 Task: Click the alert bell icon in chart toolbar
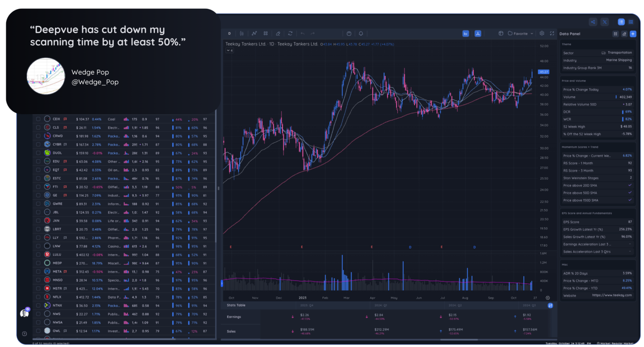361,34
